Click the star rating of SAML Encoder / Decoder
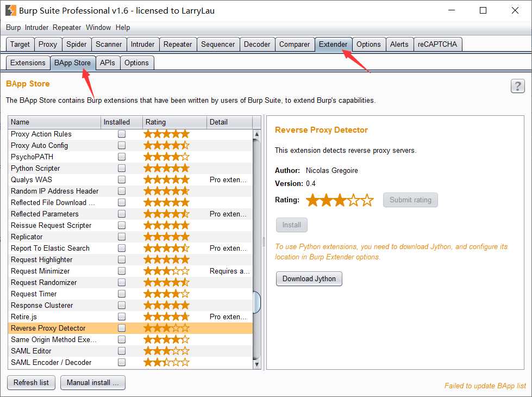The image size is (532, 397). click(166, 362)
